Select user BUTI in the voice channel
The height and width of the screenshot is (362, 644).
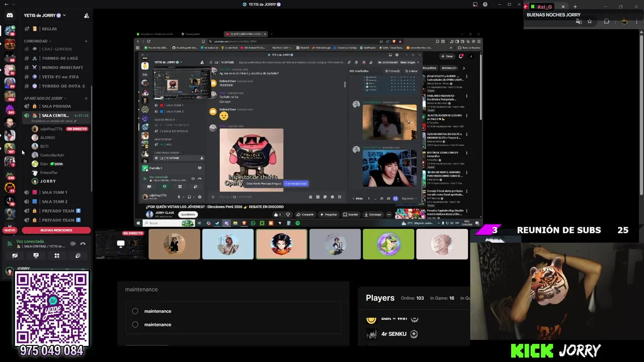[44, 146]
